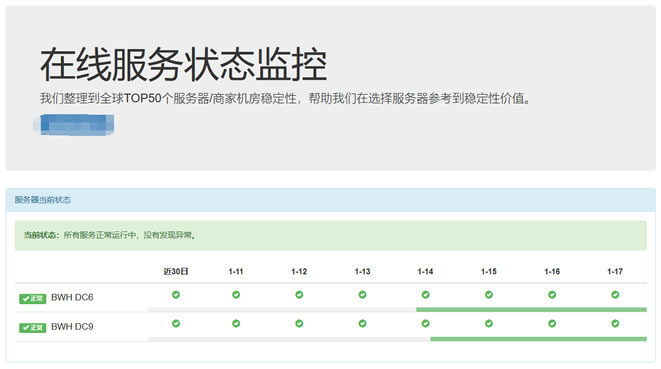
Task: Click BWH DC9 status check for 1-13
Action: point(363,323)
